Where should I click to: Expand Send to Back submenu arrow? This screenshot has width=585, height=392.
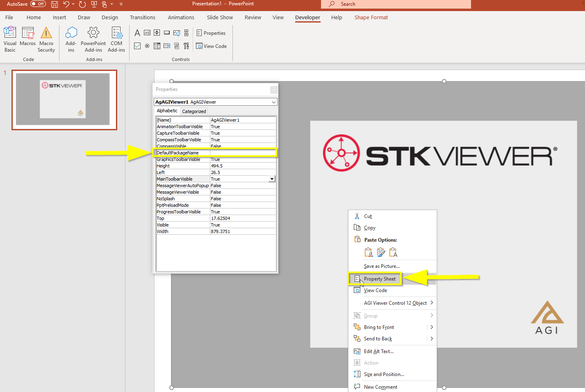[x=432, y=338]
